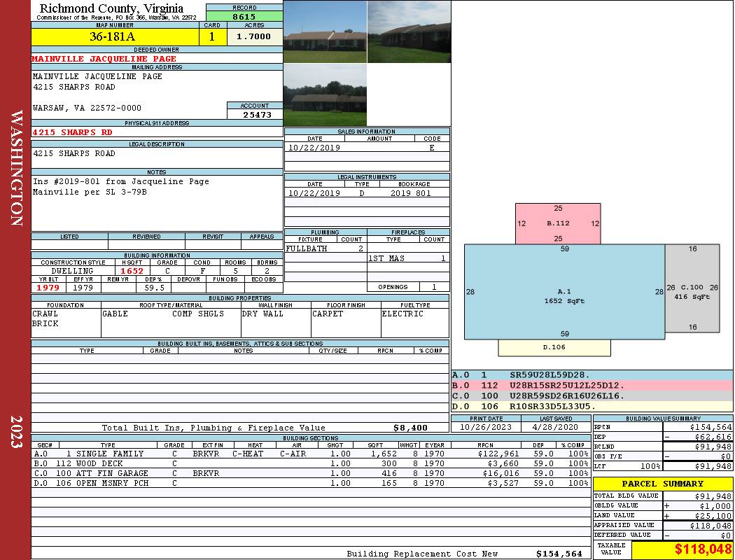Click physical address 4215 SHARPS RD
Viewport: 735px width, 560px height.
[x=72, y=132]
